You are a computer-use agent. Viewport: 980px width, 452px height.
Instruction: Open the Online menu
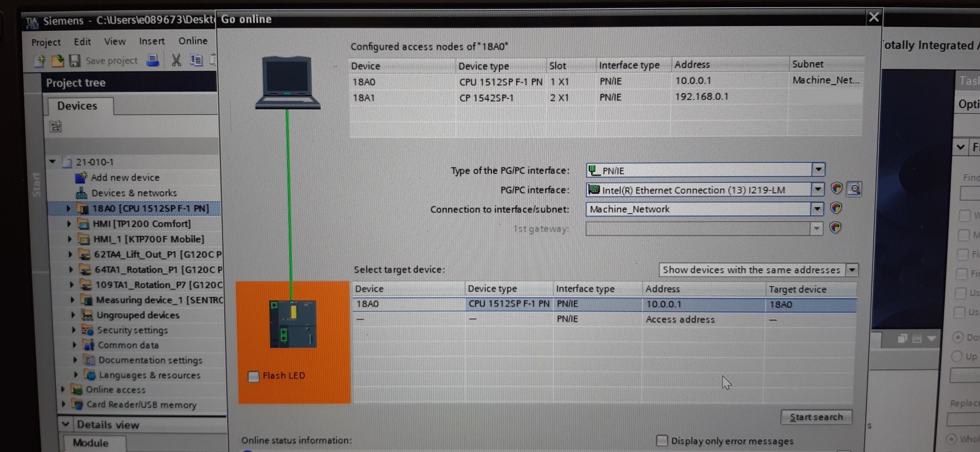(x=193, y=41)
